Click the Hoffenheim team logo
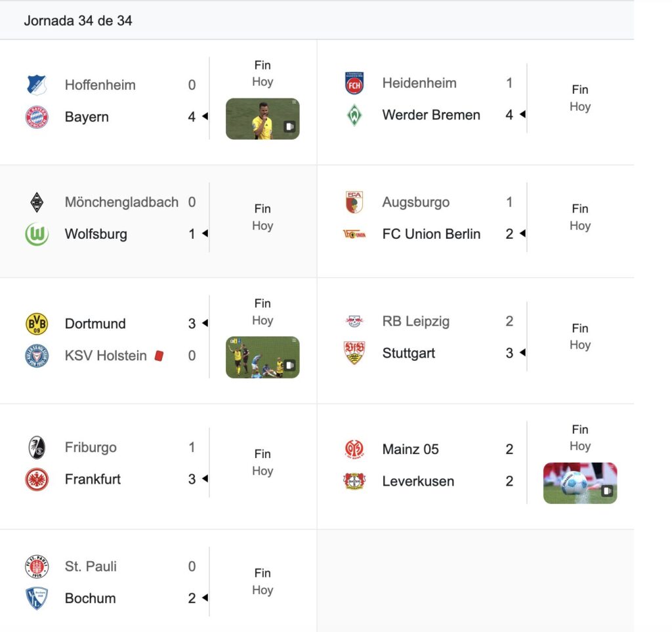The width and height of the screenshot is (672, 632). (x=37, y=85)
